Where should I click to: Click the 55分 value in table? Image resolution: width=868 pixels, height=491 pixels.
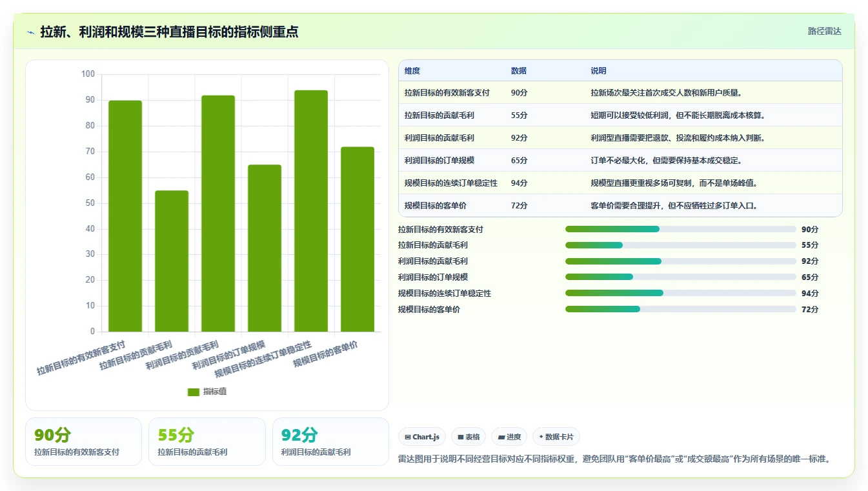click(519, 115)
